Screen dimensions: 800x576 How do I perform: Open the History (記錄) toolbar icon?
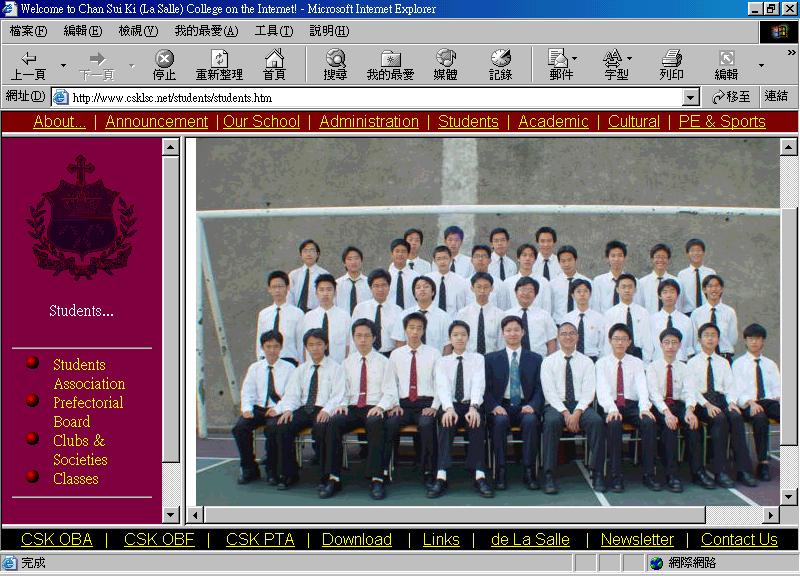pyautogui.click(x=500, y=65)
